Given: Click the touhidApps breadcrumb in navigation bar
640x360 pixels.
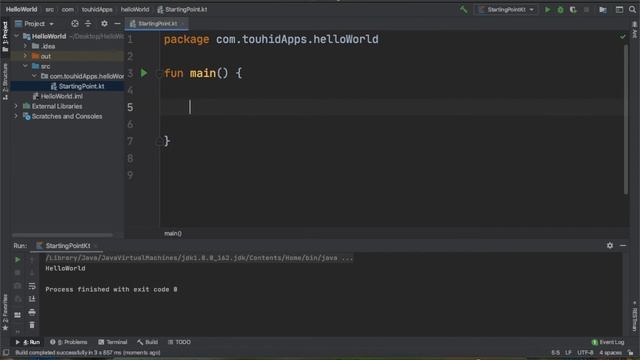Looking at the screenshot, I should click(x=97, y=9).
